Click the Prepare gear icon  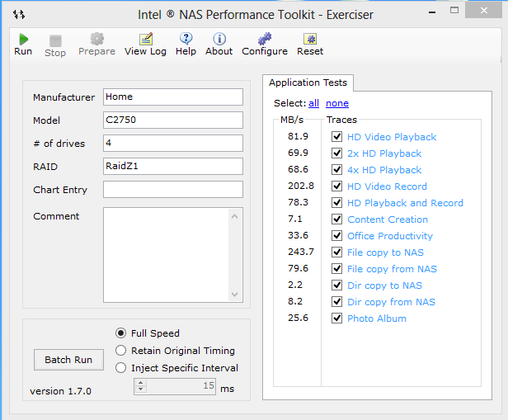click(96, 39)
